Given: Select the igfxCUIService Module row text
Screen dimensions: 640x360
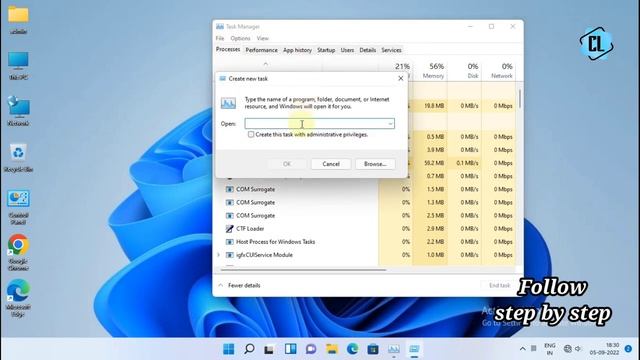Looking at the screenshot, I should coord(264,255).
